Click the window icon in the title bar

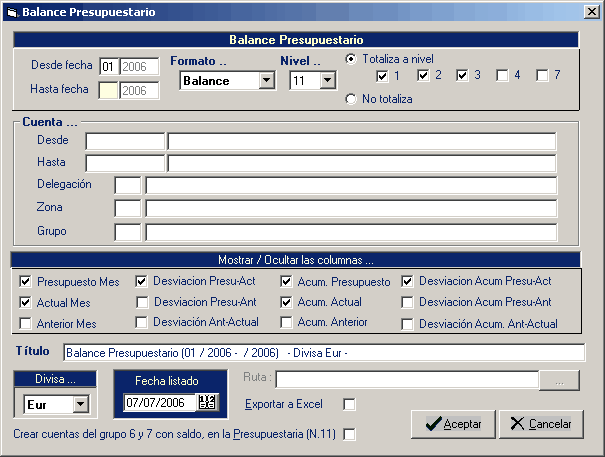(x=12, y=12)
